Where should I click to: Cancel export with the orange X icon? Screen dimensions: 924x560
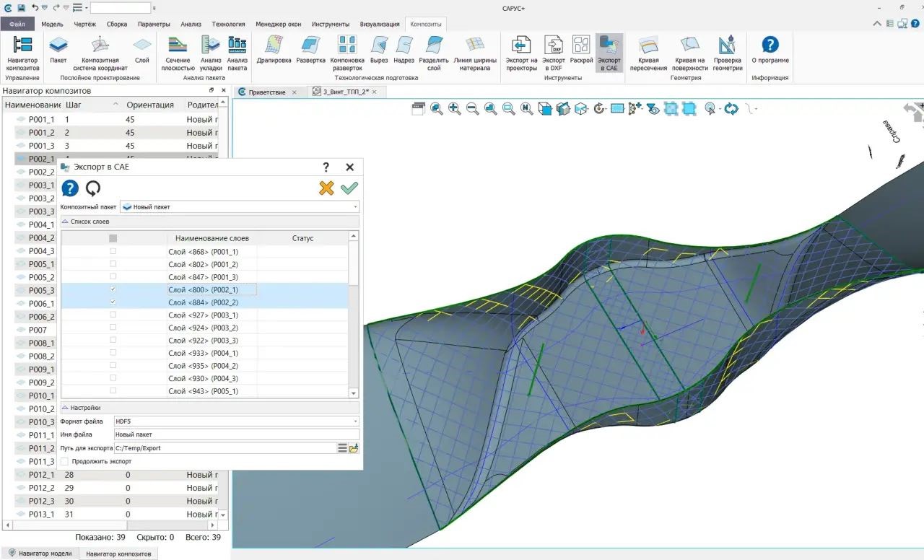pyautogui.click(x=326, y=188)
